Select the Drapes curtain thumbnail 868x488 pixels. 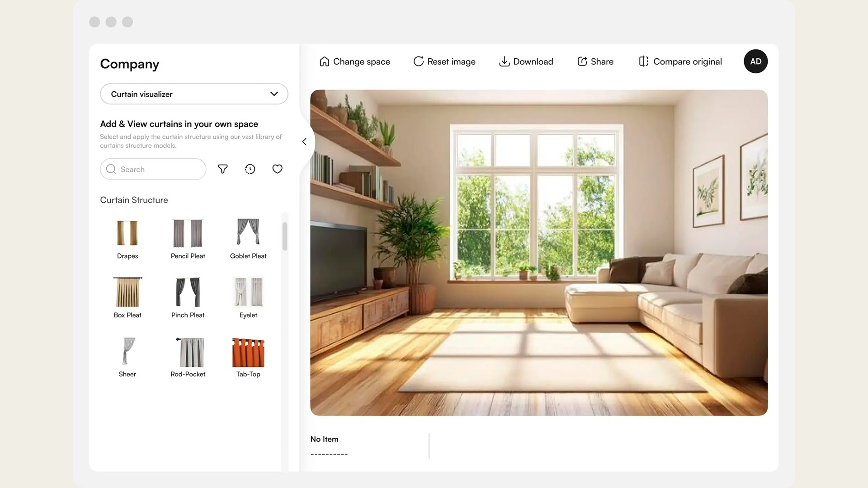tap(127, 233)
